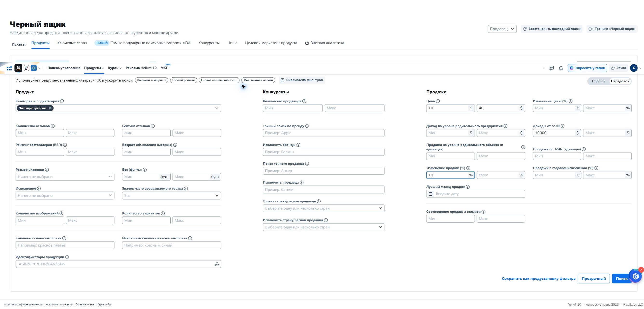Open Библиотека фильтров

pyautogui.click(x=302, y=80)
